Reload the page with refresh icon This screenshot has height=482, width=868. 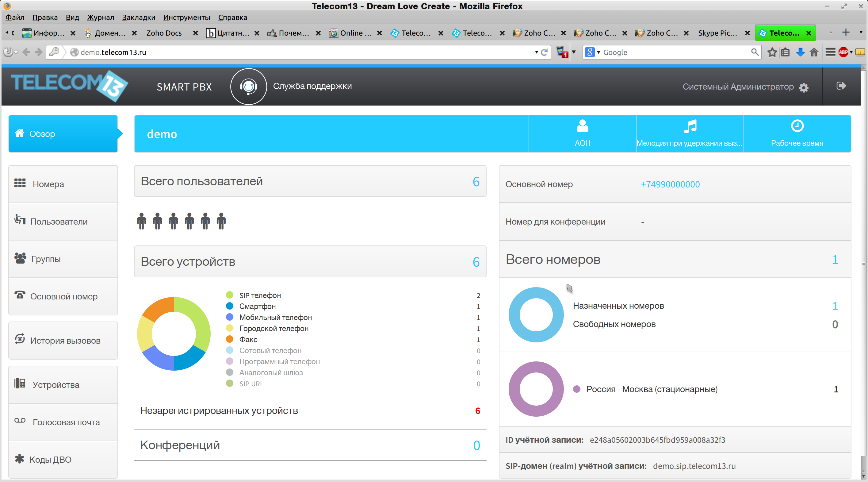pos(544,52)
